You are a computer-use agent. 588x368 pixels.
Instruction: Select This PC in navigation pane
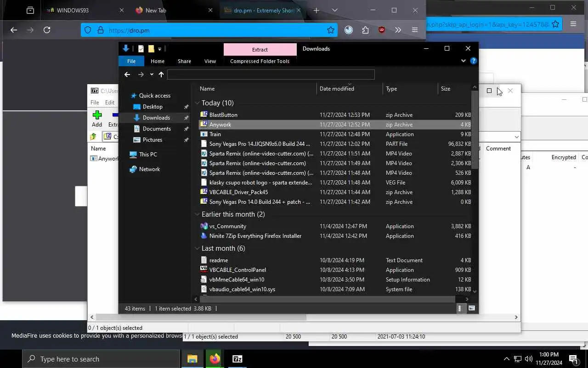(148, 155)
